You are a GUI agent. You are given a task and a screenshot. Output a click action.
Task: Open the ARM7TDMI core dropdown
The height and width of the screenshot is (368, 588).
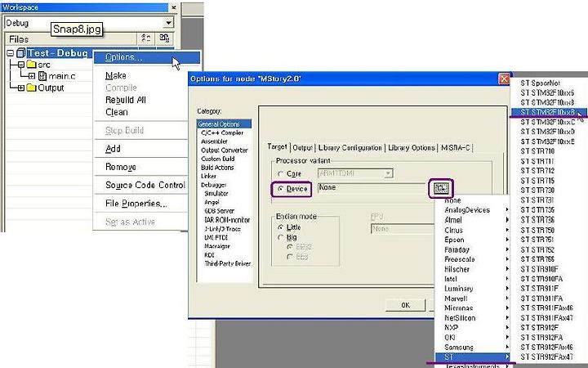(389, 173)
